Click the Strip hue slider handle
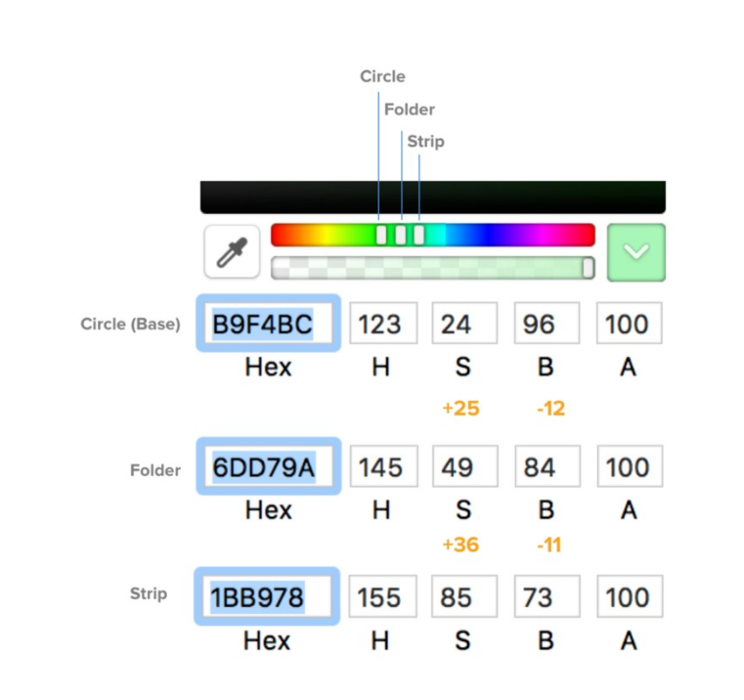The height and width of the screenshot is (700, 744). tap(419, 235)
